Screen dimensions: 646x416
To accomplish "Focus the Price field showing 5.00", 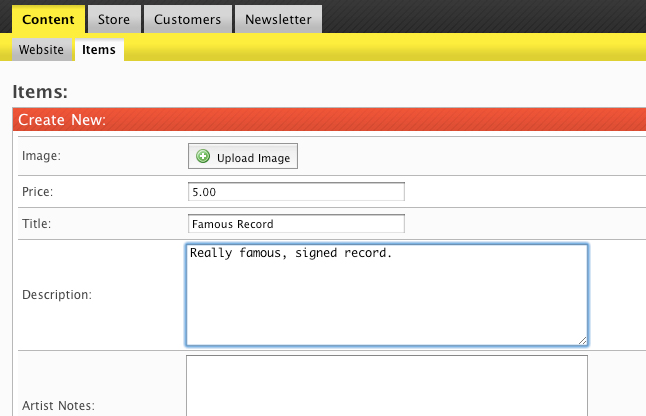I will tap(296, 191).
